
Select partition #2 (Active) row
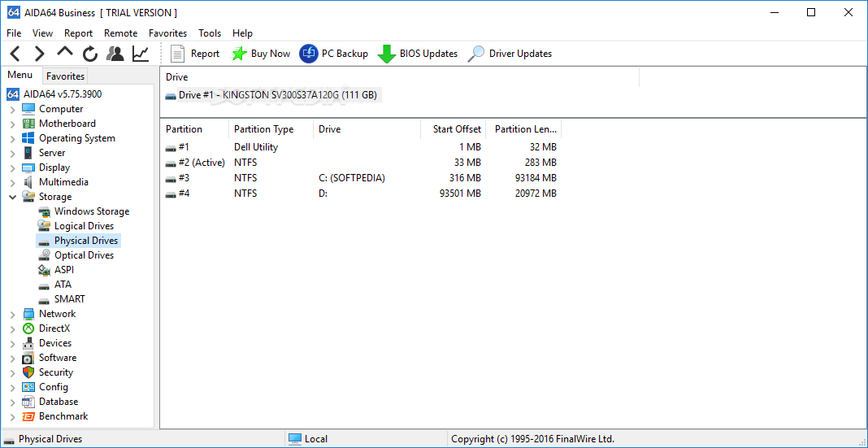pyautogui.click(x=361, y=163)
